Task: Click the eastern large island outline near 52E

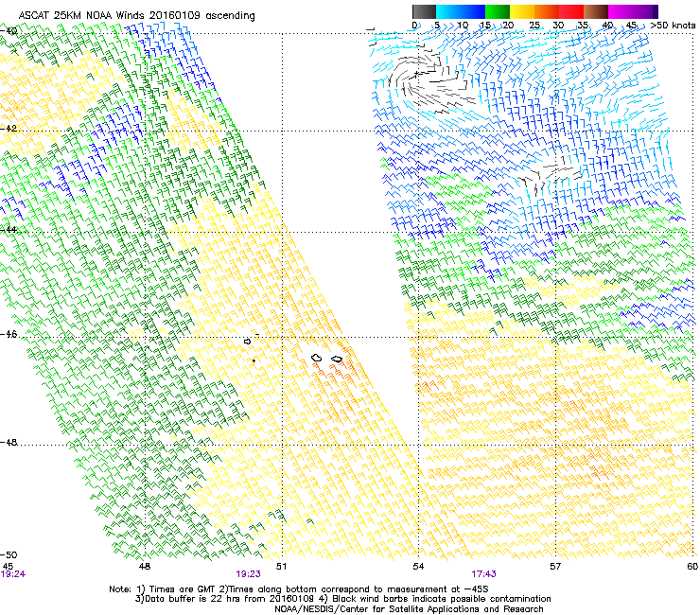Action: pyautogui.click(x=337, y=360)
